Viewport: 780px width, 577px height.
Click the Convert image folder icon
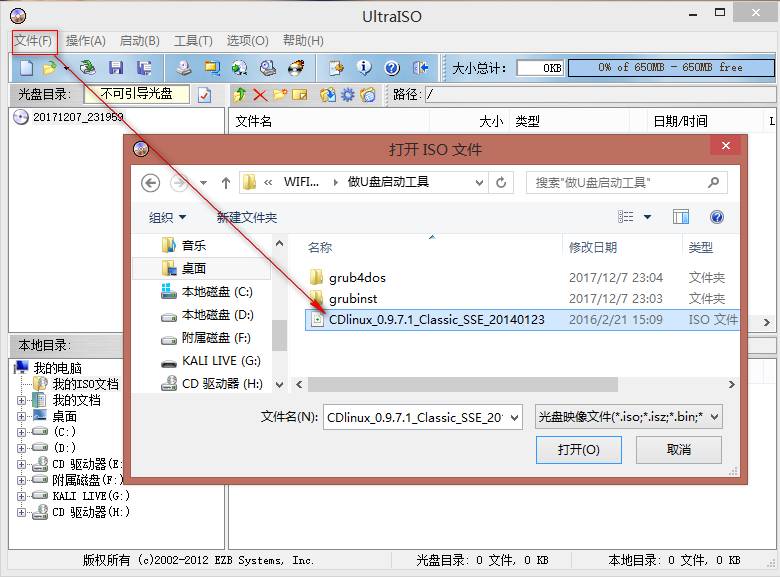click(212, 68)
